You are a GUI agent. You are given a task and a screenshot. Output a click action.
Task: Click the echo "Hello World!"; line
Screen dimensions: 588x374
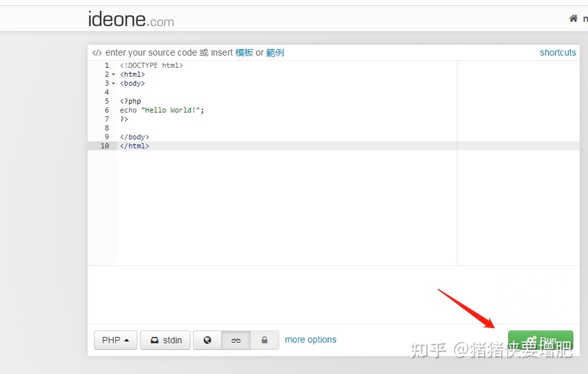coord(162,110)
